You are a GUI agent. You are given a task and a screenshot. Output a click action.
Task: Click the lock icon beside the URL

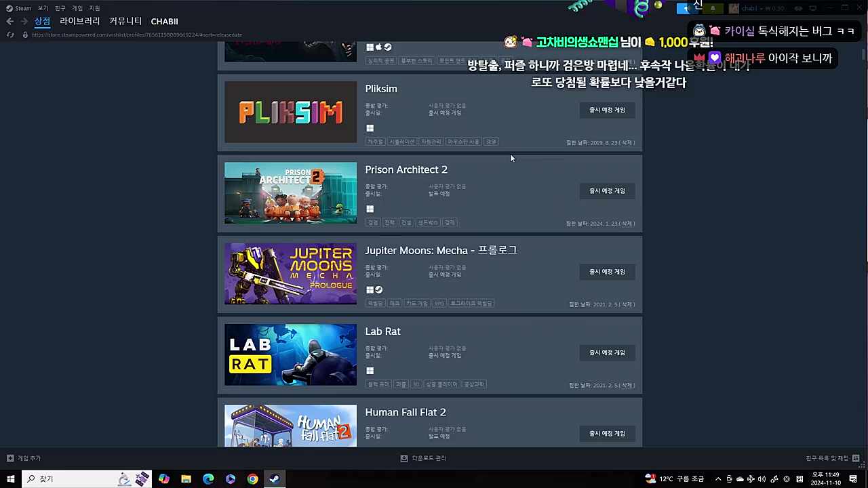click(25, 35)
